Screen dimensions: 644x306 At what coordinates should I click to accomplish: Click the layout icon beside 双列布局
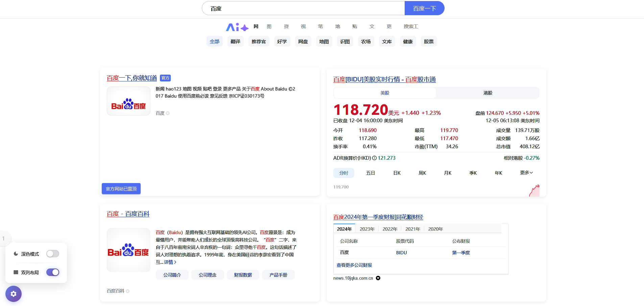[x=16, y=272]
